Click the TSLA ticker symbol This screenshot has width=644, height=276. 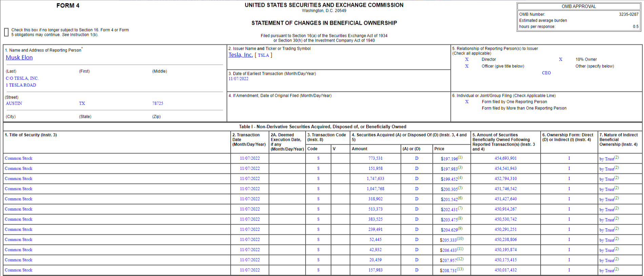pos(263,55)
